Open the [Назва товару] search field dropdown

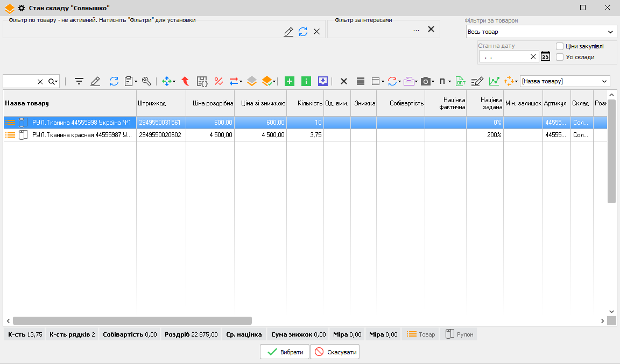604,81
